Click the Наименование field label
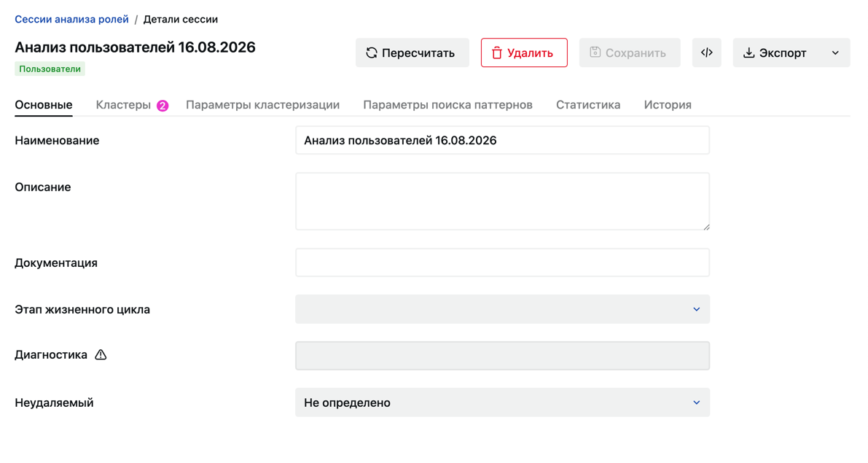 [x=57, y=141]
